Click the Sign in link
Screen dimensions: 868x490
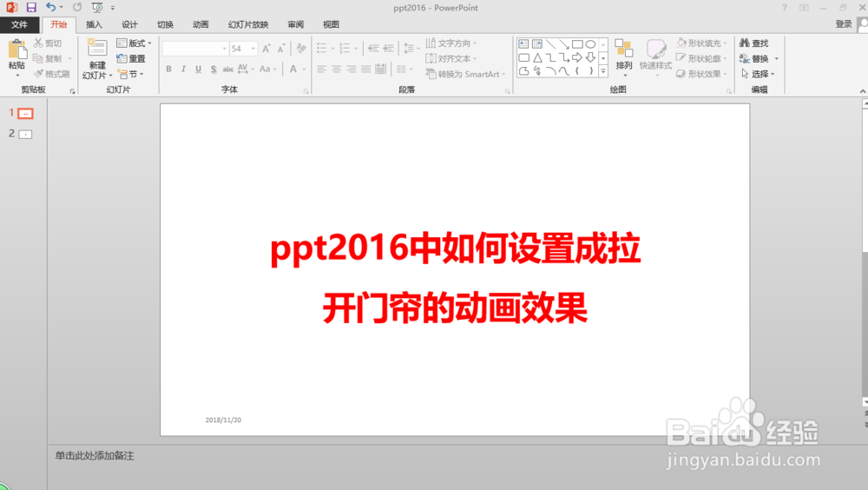(844, 23)
